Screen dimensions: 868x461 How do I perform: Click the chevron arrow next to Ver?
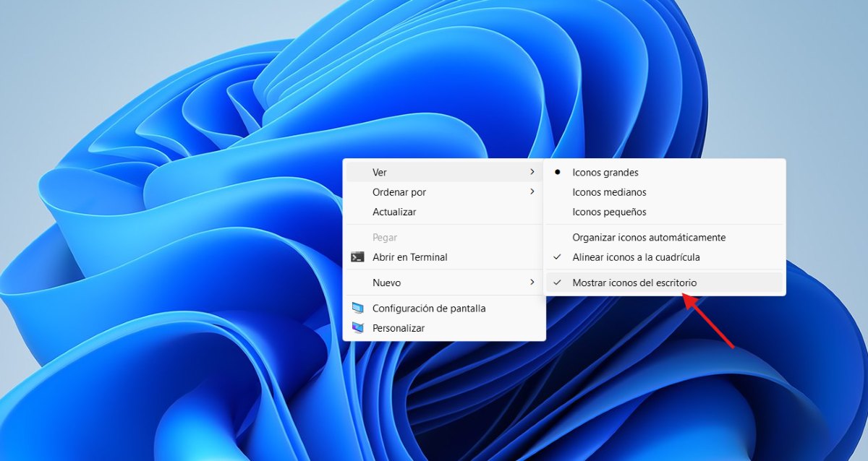(x=532, y=172)
